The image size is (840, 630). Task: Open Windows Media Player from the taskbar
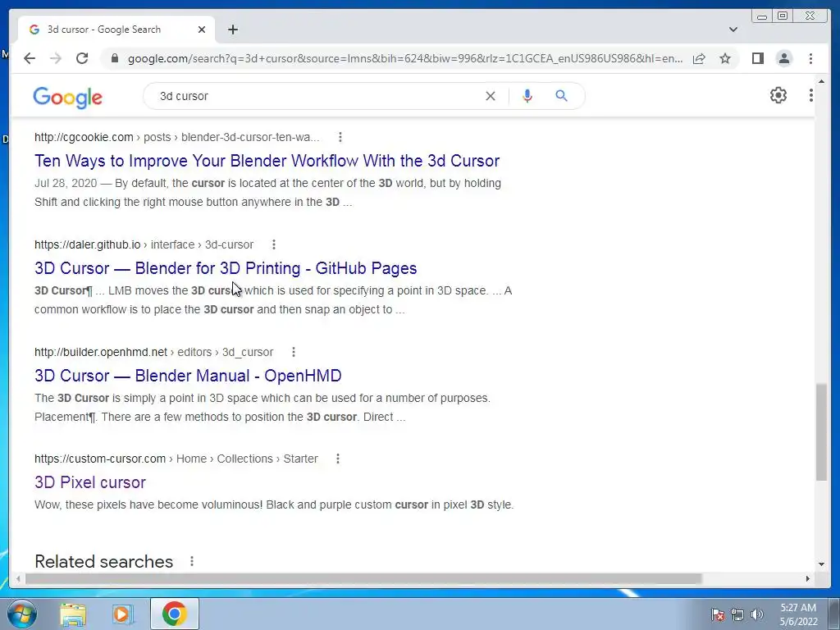[x=123, y=614]
